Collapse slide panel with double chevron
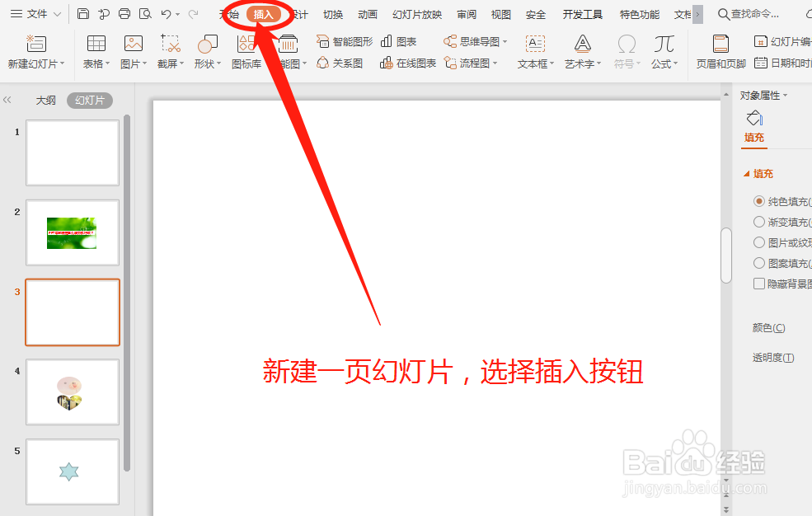Image resolution: width=812 pixels, height=516 pixels. pyautogui.click(x=7, y=100)
